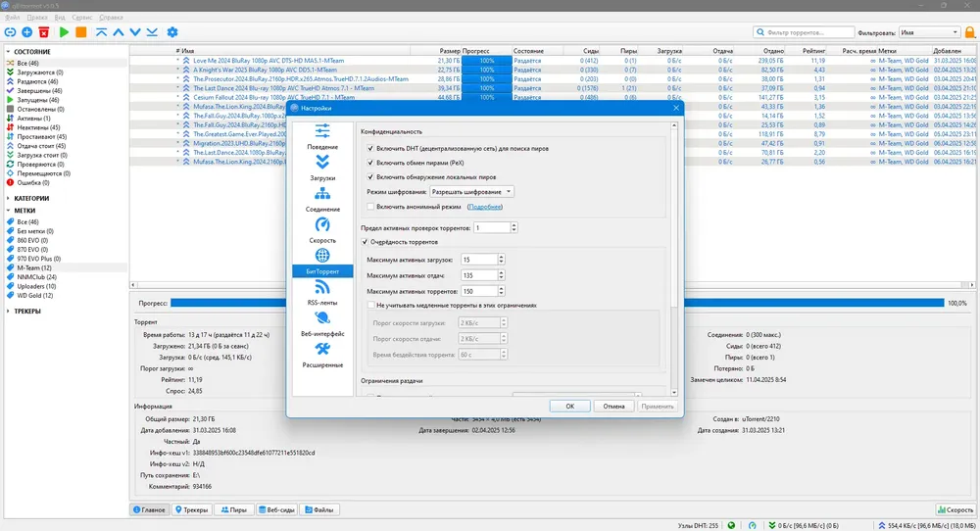Open the RSS-ленты settings section
The image size is (980, 531).
(x=322, y=293)
